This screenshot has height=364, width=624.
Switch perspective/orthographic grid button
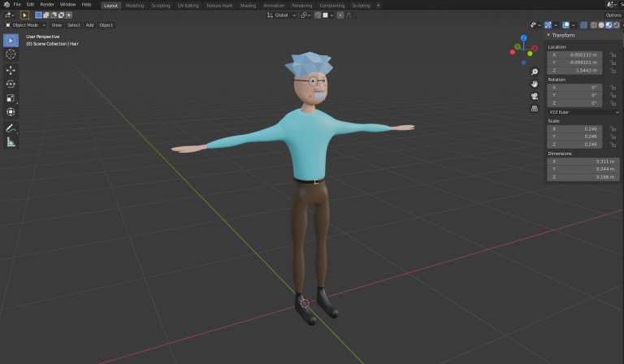(535, 108)
